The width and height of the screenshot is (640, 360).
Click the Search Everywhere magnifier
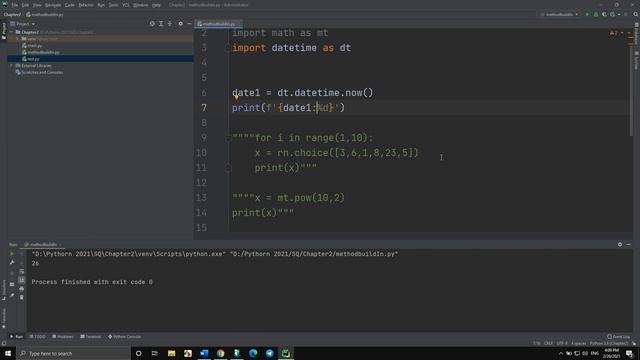tap(636, 14)
